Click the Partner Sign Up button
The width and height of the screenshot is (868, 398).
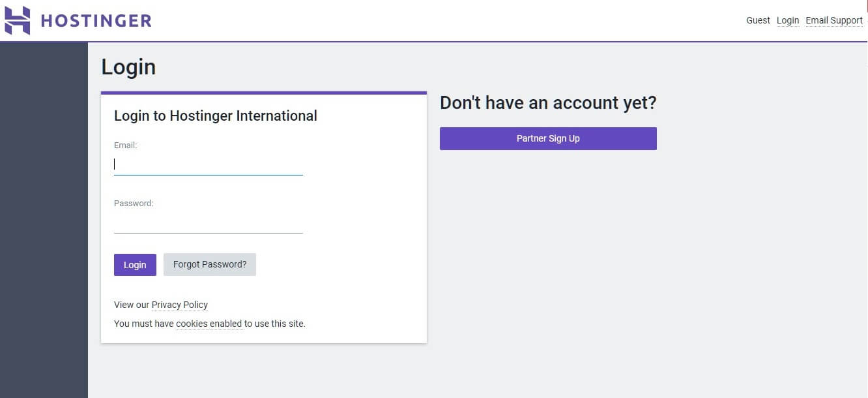pos(548,138)
